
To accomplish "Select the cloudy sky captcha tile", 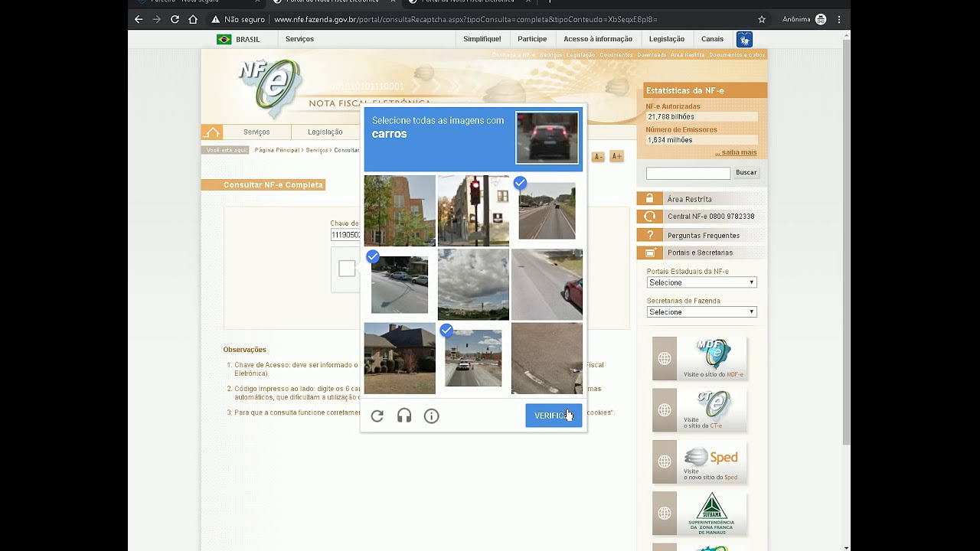I will click(x=473, y=284).
